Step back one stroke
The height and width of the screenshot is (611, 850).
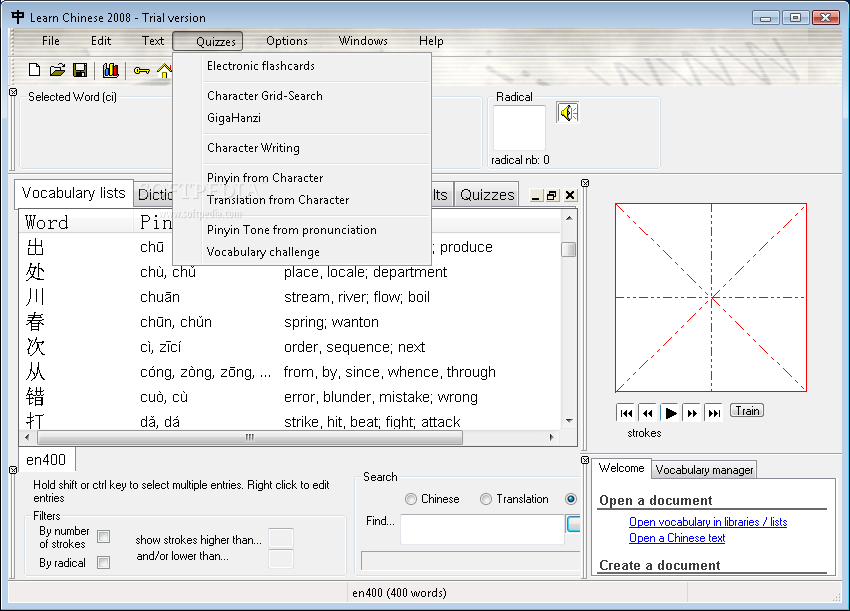tap(648, 413)
